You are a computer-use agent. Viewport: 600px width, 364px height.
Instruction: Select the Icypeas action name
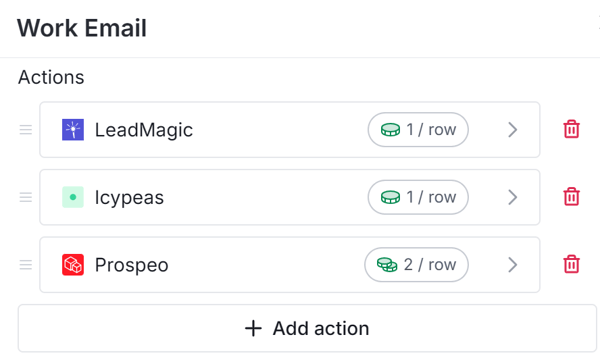coord(129,198)
